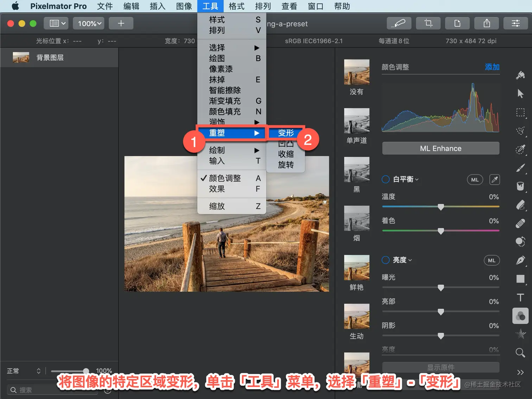This screenshot has width=532, height=399.
Task: Click the sliders settings toolbar button
Action: click(x=516, y=23)
